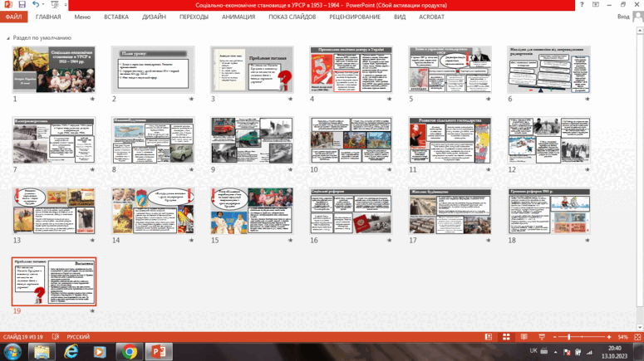Screen dimensions: 644x361
Task: Switch to Normal view icon in status bar
Action: (489, 337)
